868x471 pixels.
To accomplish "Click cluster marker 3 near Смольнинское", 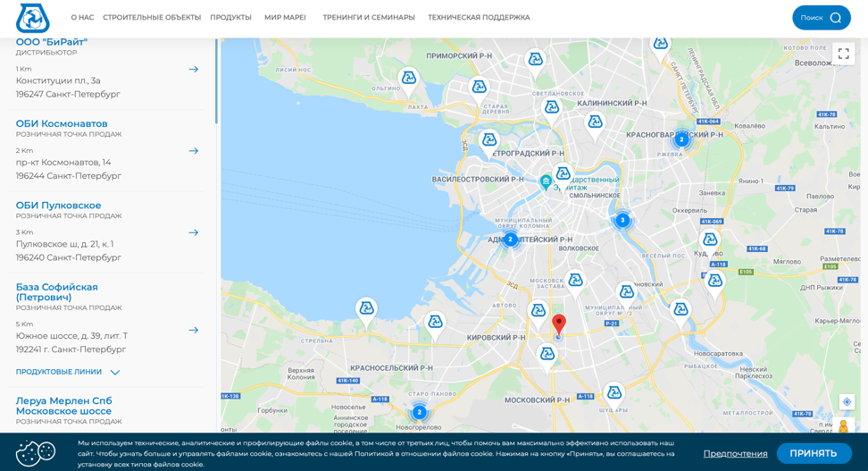I will [622, 221].
